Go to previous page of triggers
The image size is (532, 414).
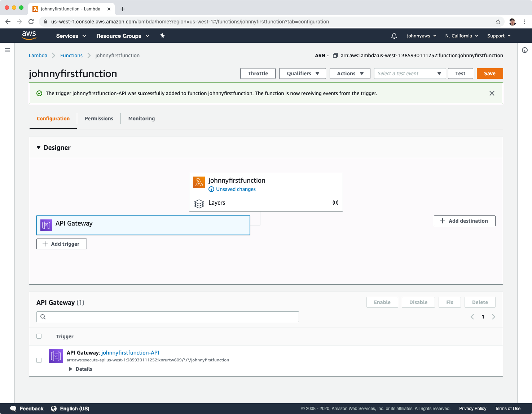pos(472,317)
